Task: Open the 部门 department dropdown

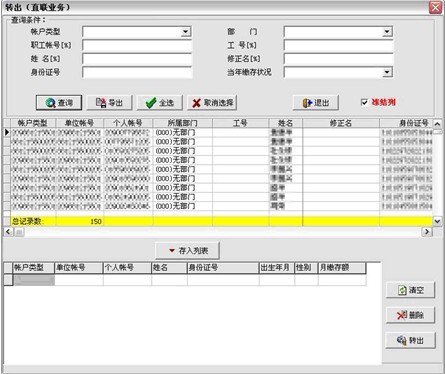Action: coord(387,32)
